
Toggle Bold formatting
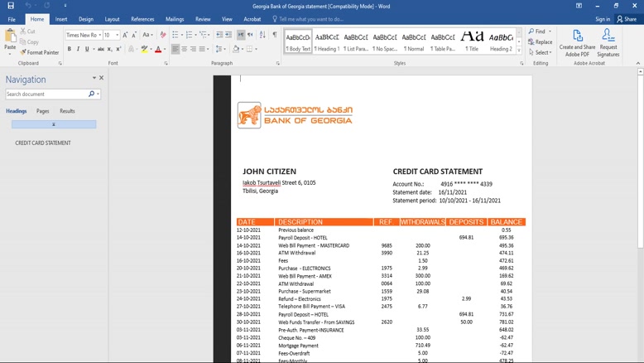70,50
